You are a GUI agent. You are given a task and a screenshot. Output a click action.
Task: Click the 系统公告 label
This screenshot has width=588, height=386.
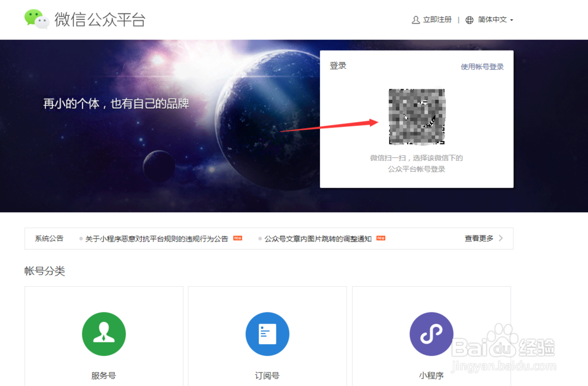pos(49,239)
